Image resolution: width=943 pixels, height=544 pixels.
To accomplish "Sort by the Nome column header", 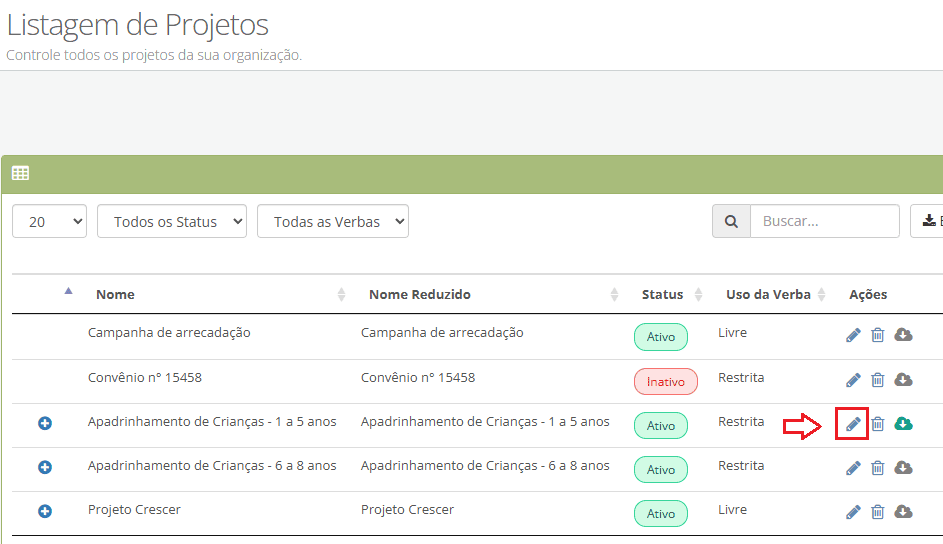I will pos(115,294).
